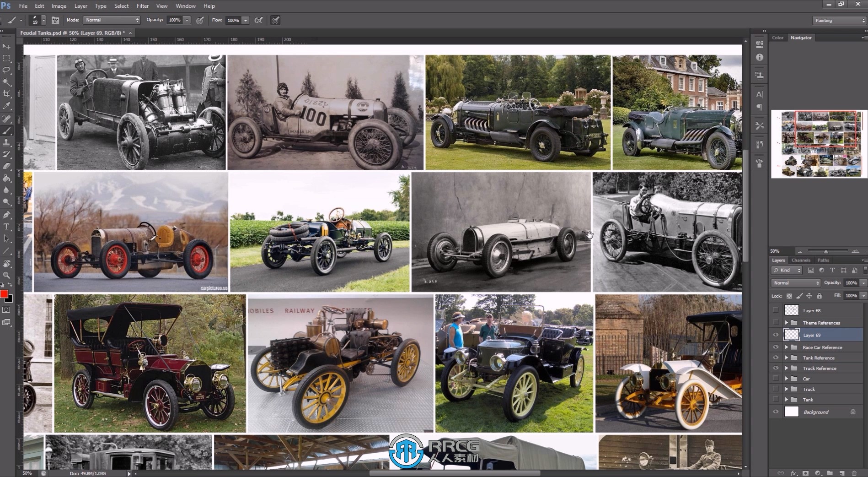Screen dimensions: 868x477
Task: Open the Paragraph panel icon
Action: [760, 107]
